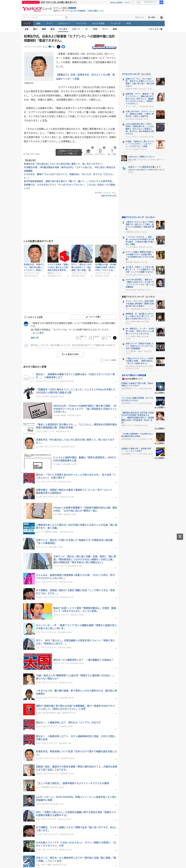Open 返信 2件 replies link
Screen dimensions: 186x868
pos(35,337)
